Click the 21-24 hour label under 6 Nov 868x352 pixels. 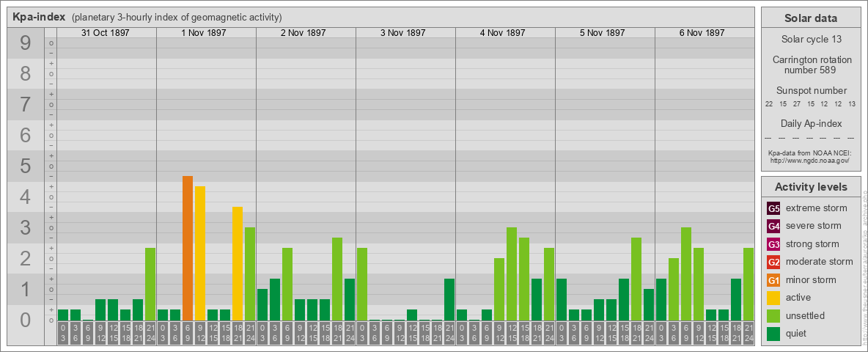pyautogui.click(x=749, y=334)
